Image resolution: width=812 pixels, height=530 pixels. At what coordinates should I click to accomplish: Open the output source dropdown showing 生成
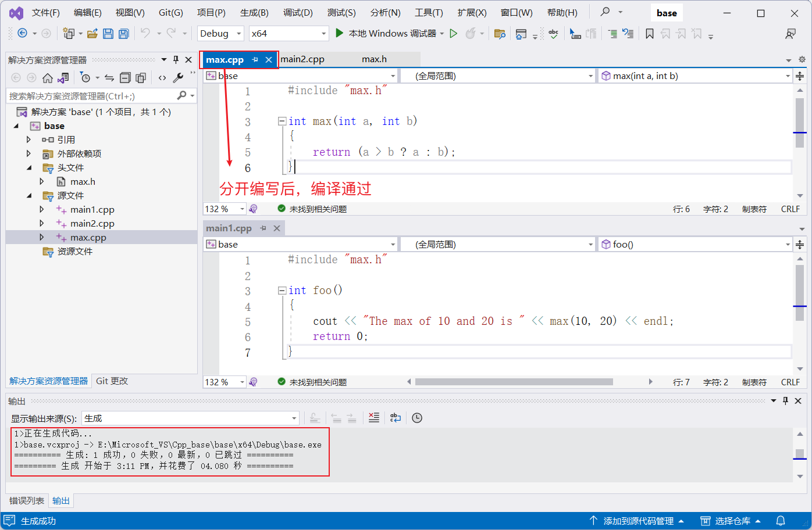click(x=191, y=418)
